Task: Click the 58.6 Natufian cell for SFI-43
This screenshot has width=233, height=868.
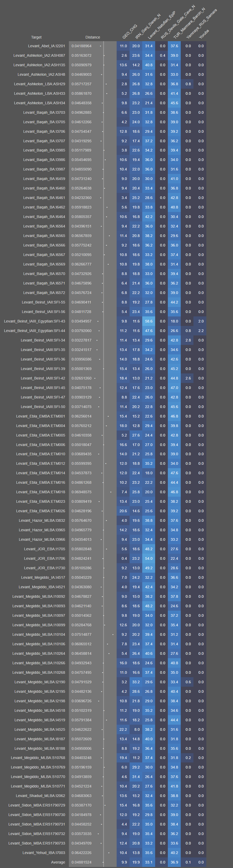Action: [x=149, y=321]
